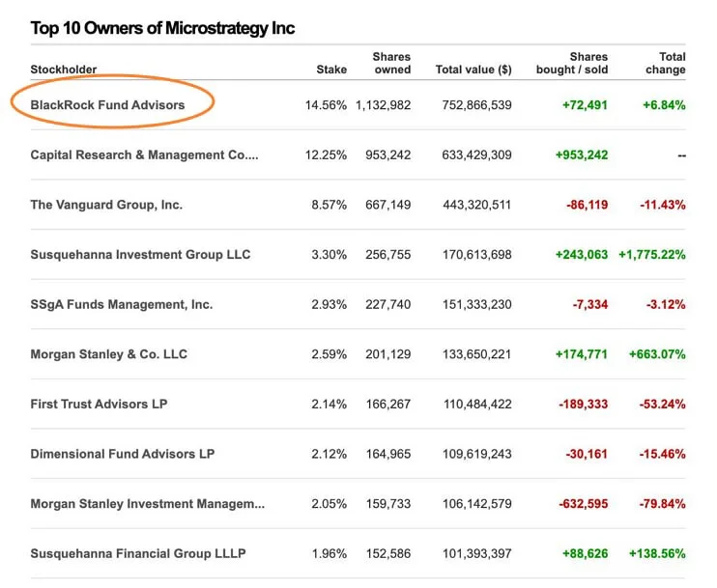Open Susquehanna Financial Group LLLP entry
The image size is (717, 588).
(x=138, y=553)
